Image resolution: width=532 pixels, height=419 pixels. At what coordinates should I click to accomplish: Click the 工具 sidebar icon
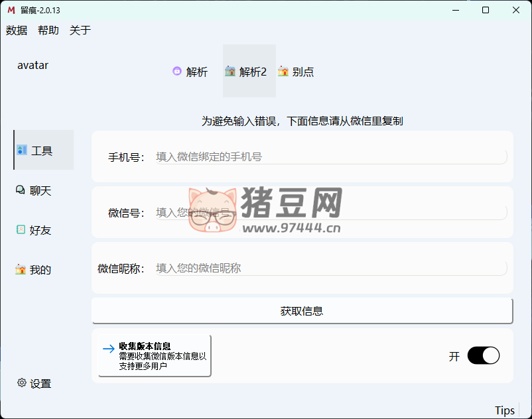[x=22, y=150]
